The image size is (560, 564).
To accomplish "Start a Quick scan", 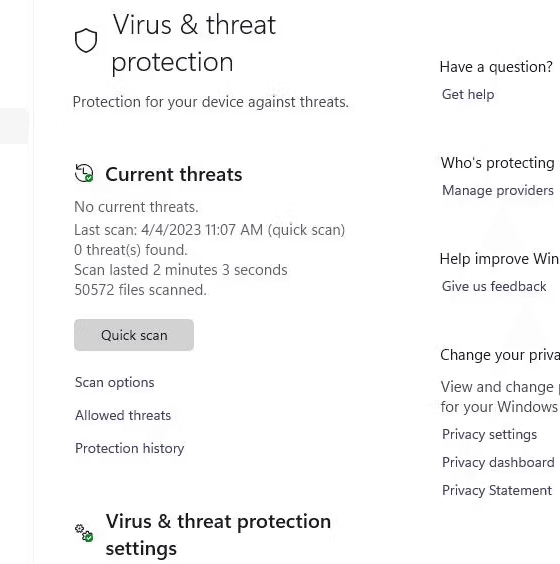I will pos(134,335).
